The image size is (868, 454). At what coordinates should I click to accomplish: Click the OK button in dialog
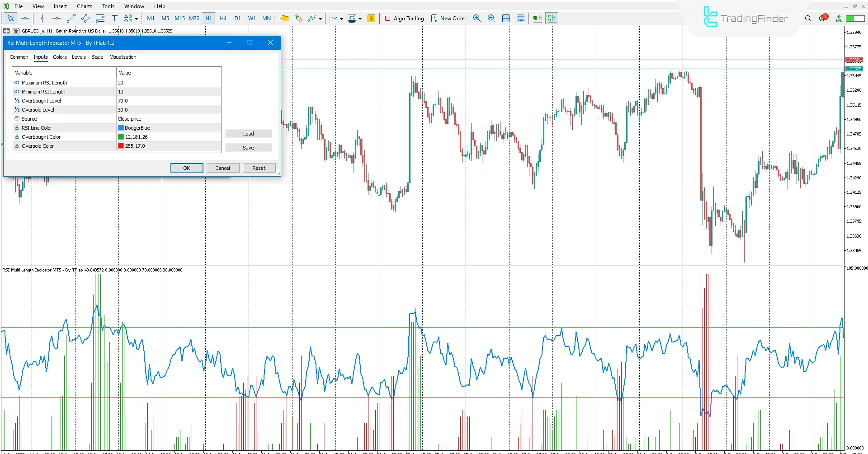click(x=187, y=168)
